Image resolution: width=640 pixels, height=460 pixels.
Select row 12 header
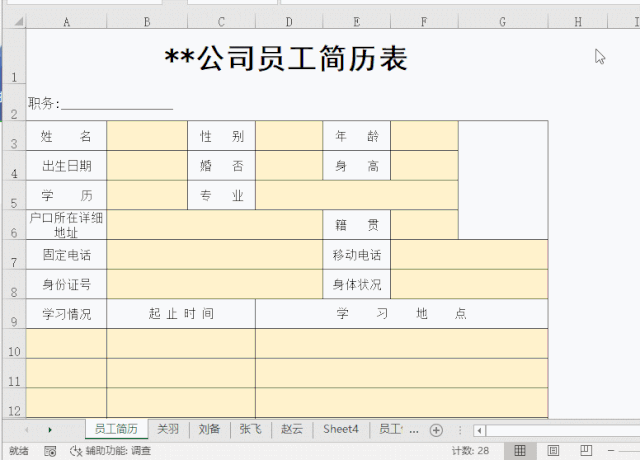click(14, 403)
